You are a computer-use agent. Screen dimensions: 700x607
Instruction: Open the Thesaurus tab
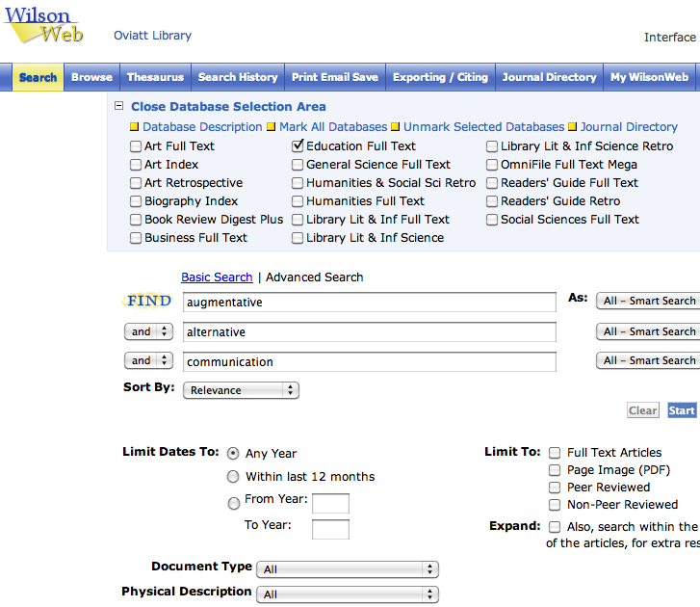pyautogui.click(x=155, y=77)
